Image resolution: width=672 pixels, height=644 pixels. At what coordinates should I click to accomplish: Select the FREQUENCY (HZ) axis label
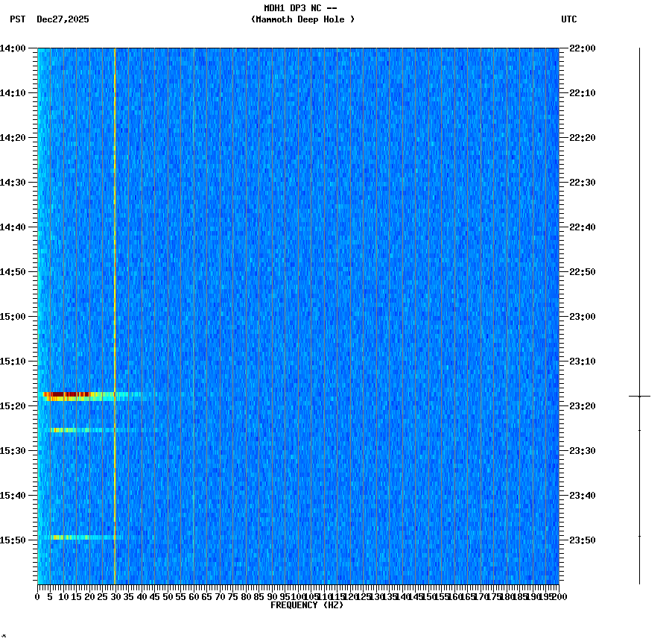(308, 604)
